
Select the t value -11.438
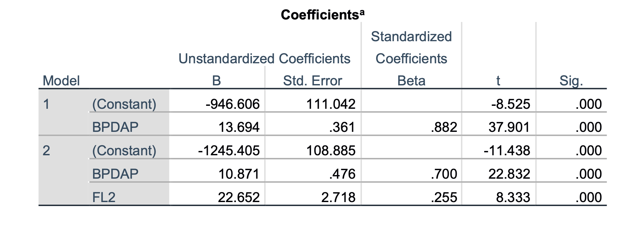pos(507,151)
